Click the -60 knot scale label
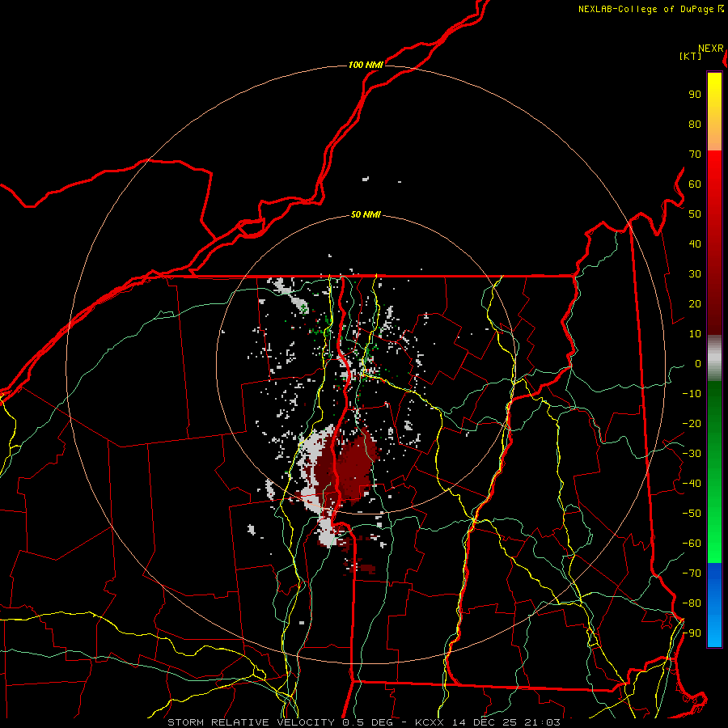 click(x=692, y=544)
